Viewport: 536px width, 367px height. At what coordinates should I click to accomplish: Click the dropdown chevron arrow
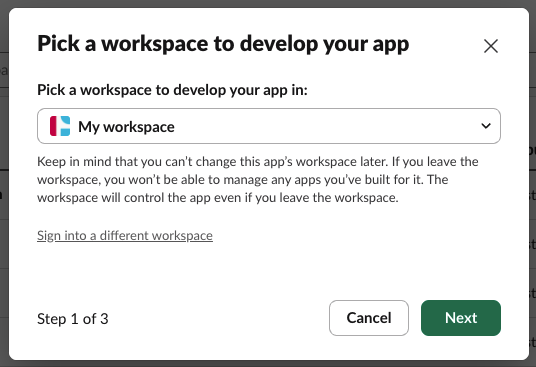click(x=486, y=126)
